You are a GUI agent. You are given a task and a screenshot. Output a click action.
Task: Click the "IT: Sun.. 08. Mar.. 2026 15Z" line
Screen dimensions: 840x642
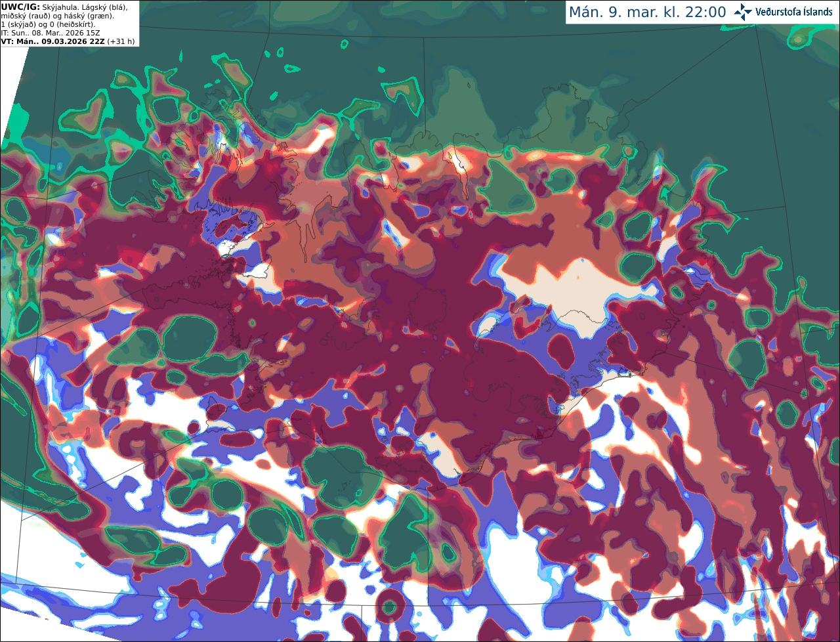[x=51, y=33]
